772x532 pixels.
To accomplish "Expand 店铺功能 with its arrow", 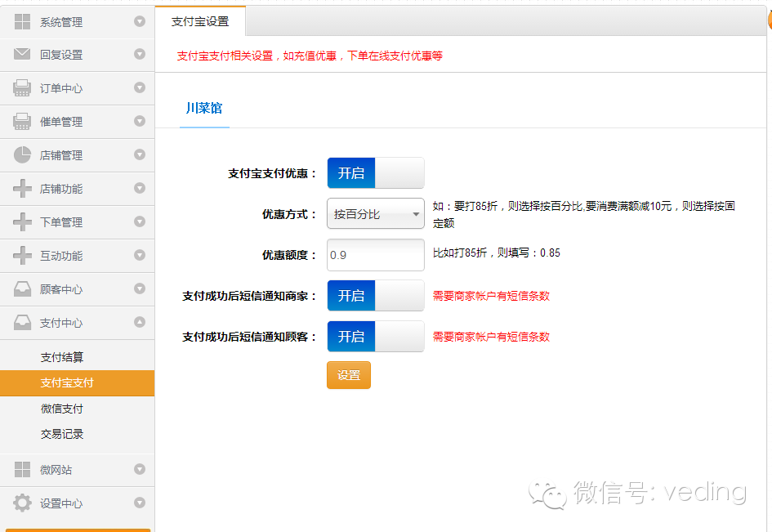I will 140,188.
